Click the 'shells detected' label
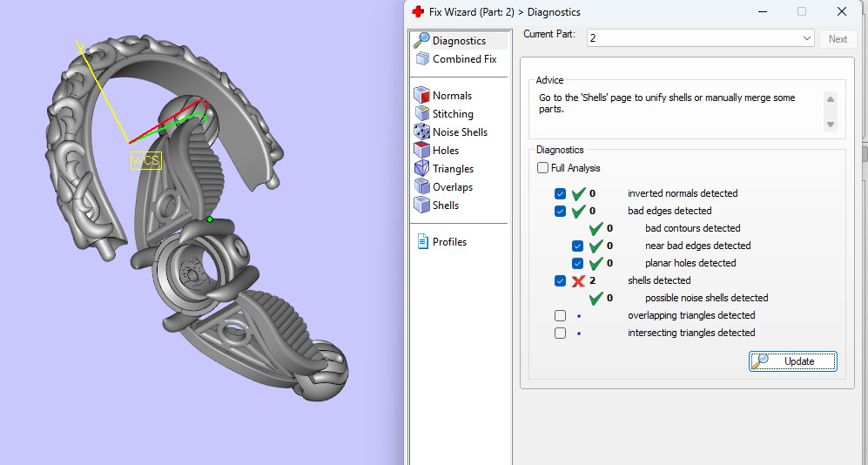The height and width of the screenshot is (465, 868). coord(659,280)
